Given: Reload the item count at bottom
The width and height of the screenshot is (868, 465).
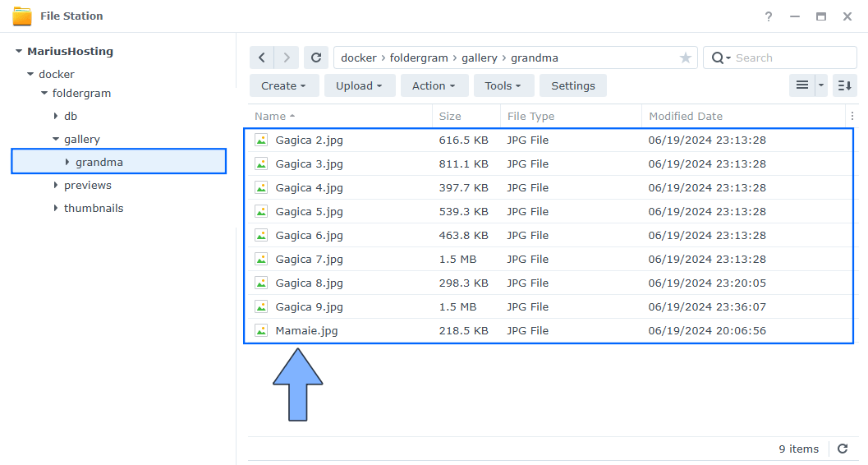Looking at the screenshot, I should 843,449.
